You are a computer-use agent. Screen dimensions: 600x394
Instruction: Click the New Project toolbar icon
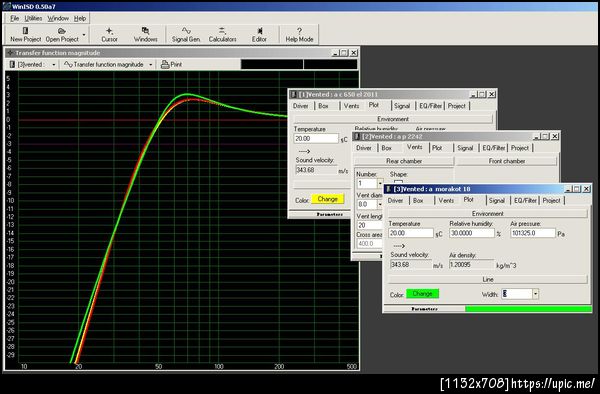25,34
